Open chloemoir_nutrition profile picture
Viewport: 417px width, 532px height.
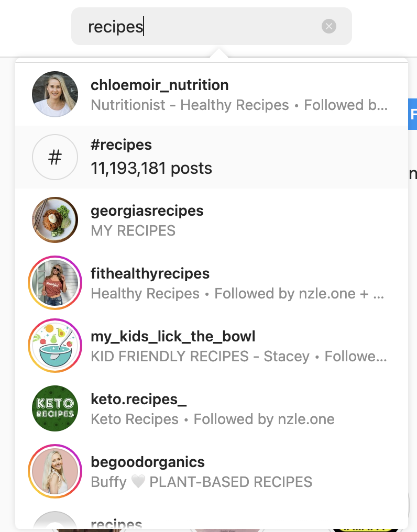55,94
